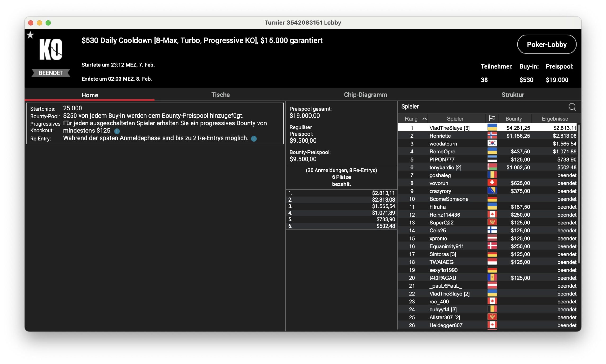
Task: Select the tonybardio [2] player row
Action: click(445, 167)
